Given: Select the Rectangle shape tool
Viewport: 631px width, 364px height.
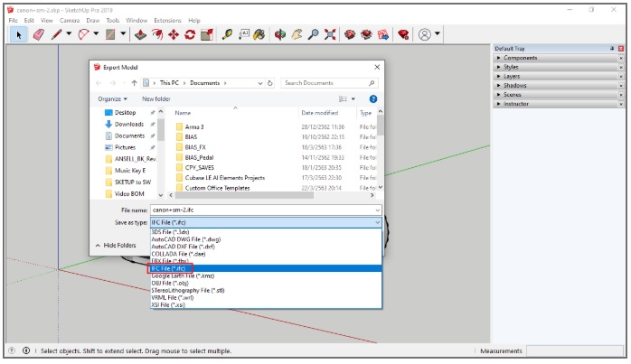Looking at the screenshot, I should (x=110, y=35).
